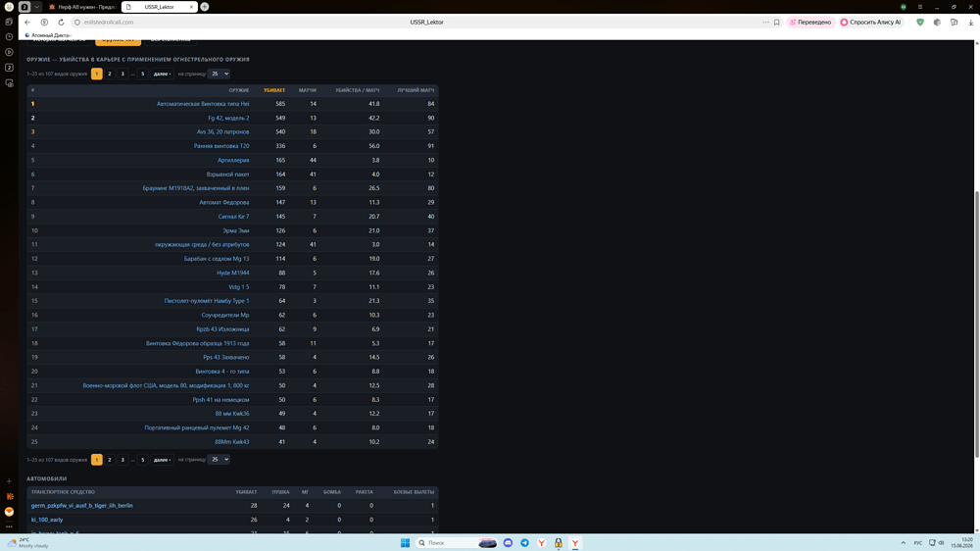Screen dimensions: 980x551
Task: Open the germ_pzkpfw_vi_ausf_b_tiger vehicle link
Action: (x=82, y=505)
